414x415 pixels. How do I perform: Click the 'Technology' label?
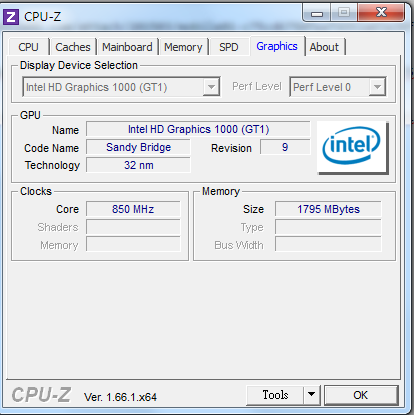tap(52, 165)
